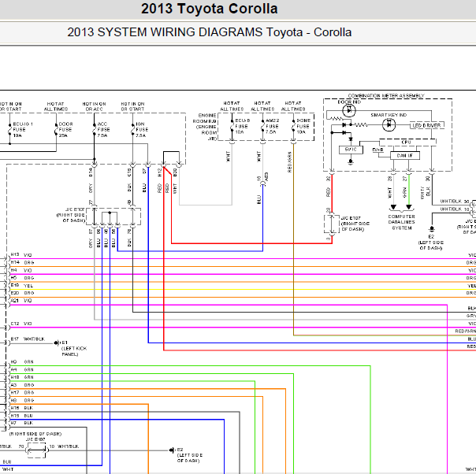
Task: Click the H14 ORG terminal label
Action: 22,263
